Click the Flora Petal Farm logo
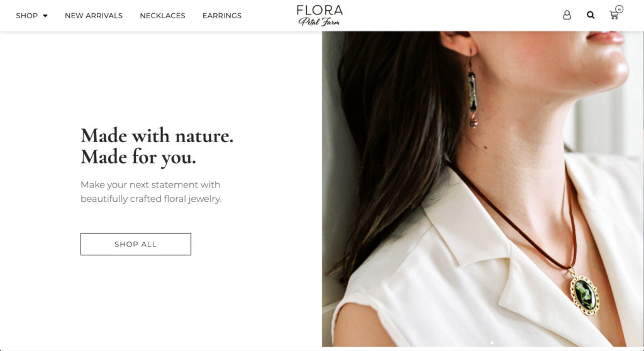The width and height of the screenshot is (644, 351). [x=319, y=16]
